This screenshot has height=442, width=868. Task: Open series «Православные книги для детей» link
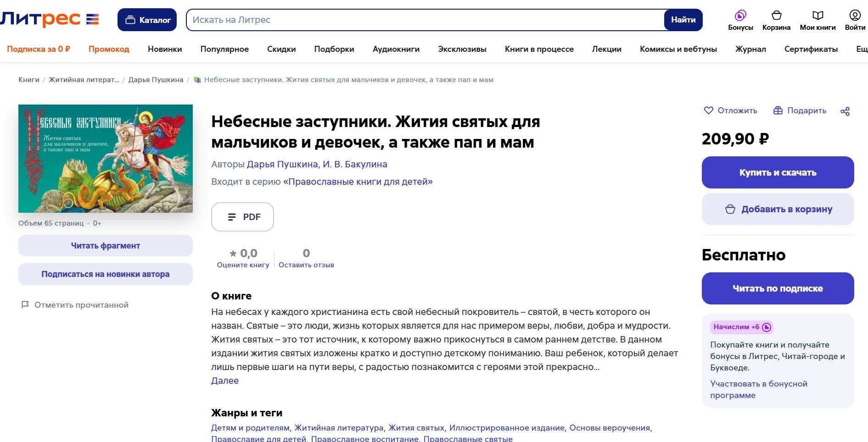tap(358, 182)
